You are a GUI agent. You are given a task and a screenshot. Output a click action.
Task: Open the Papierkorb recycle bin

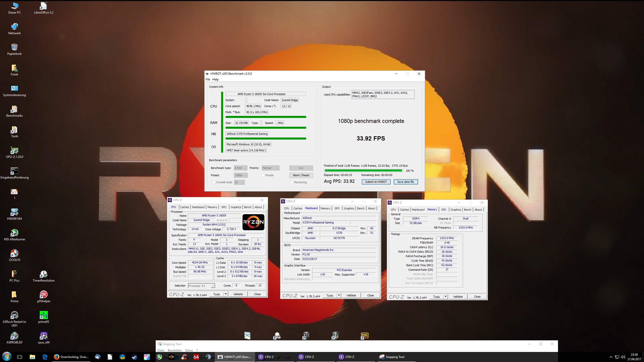pos(14,49)
